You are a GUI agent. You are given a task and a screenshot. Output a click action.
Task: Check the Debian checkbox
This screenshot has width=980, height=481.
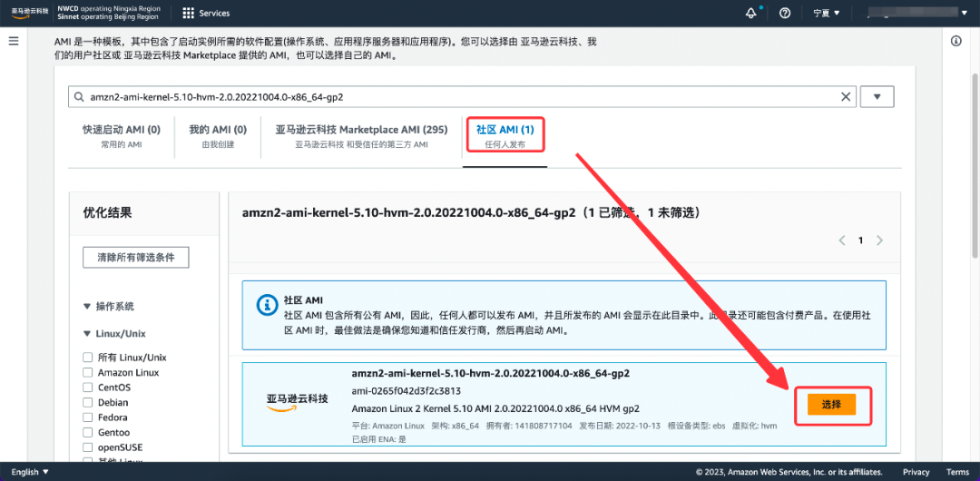tap(87, 402)
